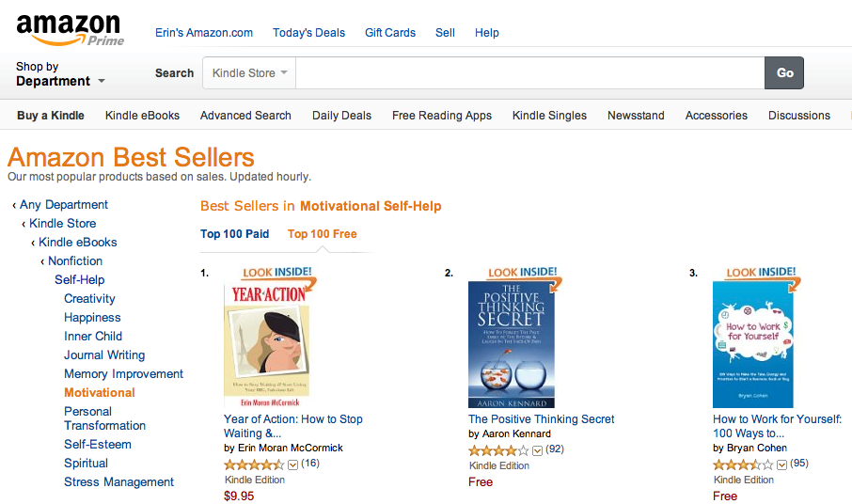Open the Year of Action book cover
Image resolution: width=852 pixels, height=504 pixels.
(x=267, y=346)
